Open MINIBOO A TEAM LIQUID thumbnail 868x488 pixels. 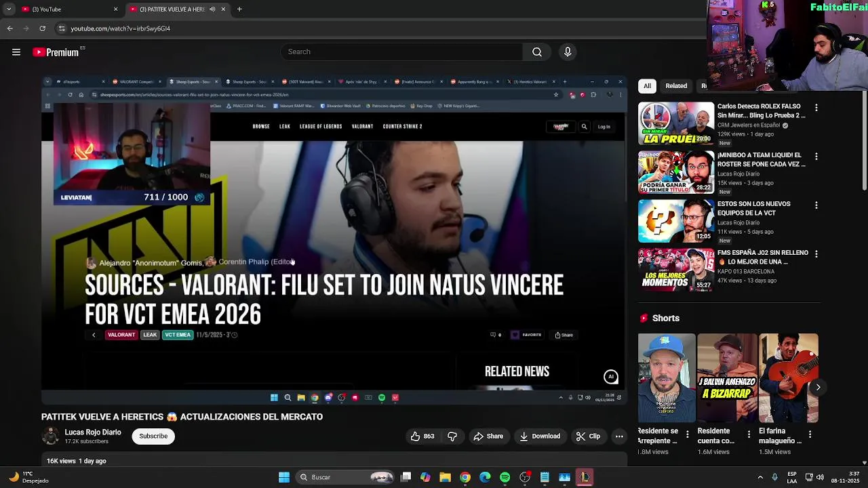point(676,172)
